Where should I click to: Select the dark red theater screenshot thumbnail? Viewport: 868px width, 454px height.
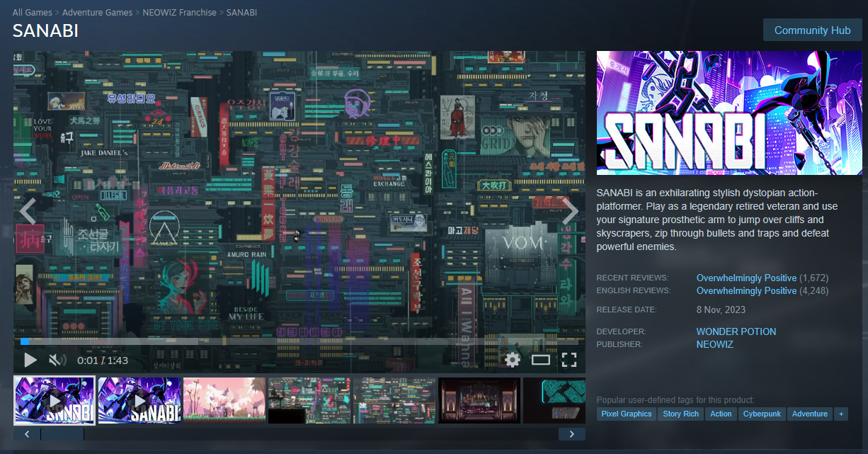point(479,400)
